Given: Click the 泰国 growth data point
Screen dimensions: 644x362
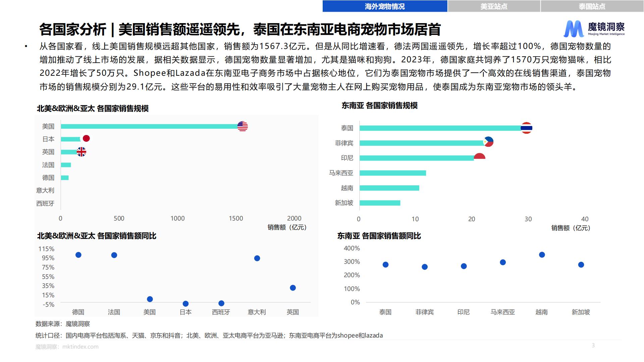Looking at the screenshot, I should coord(385,265).
